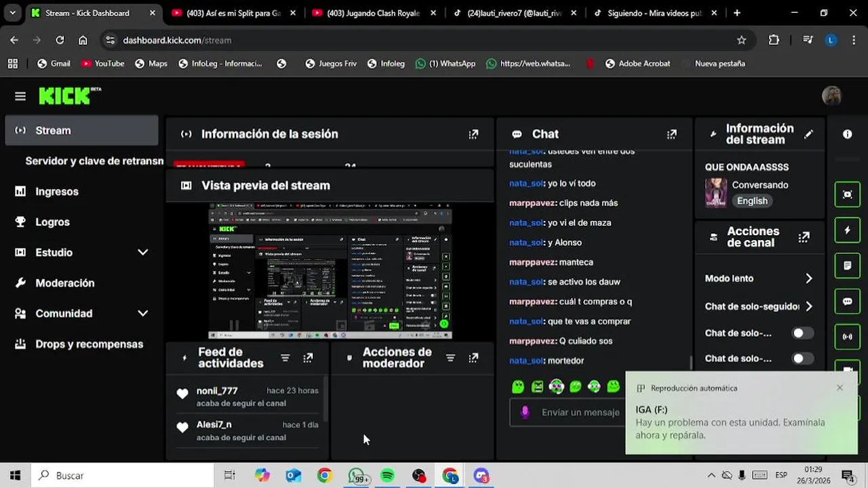Click the note widget icon in right rail
Viewport: 868px width, 488px height.
848,266
